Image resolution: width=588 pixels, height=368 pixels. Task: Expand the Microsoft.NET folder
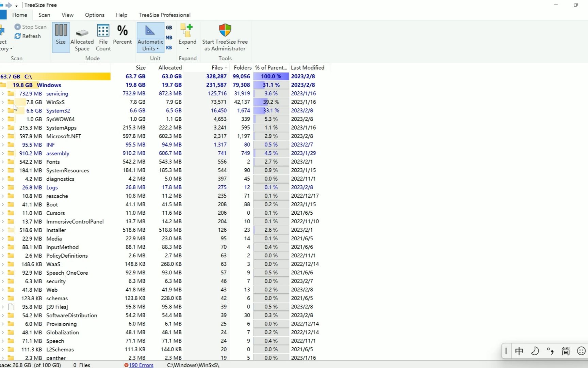coord(3,136)
